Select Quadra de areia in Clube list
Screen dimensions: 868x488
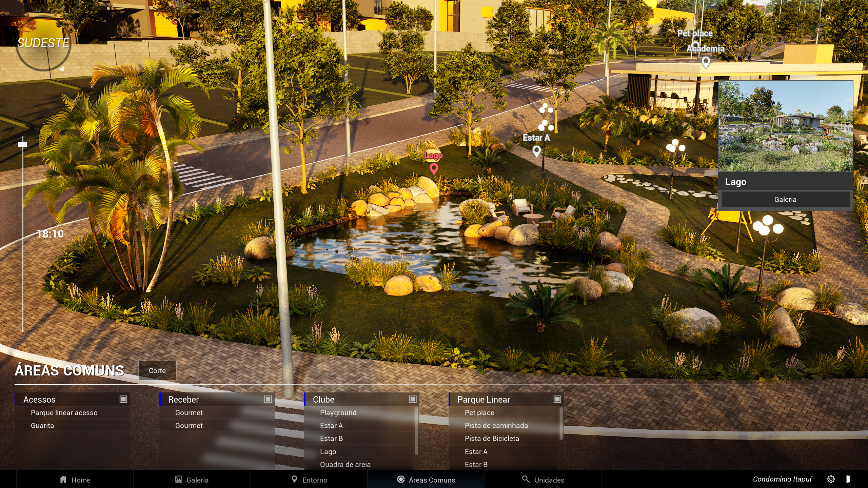click(x=345, y=464)
